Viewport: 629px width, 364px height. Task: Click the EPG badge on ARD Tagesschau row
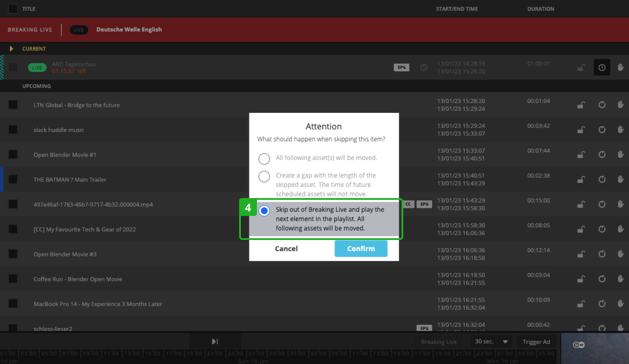click(401, 67)
